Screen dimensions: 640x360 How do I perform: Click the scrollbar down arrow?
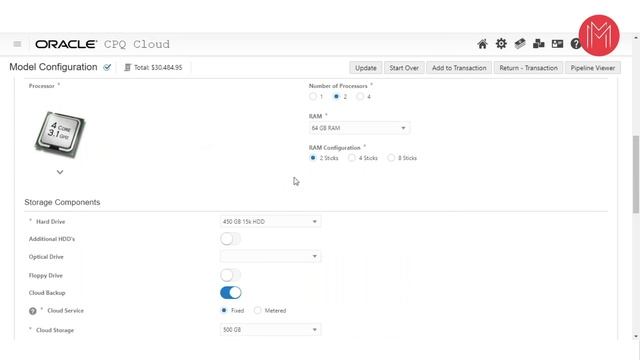[x=636, y=336]
